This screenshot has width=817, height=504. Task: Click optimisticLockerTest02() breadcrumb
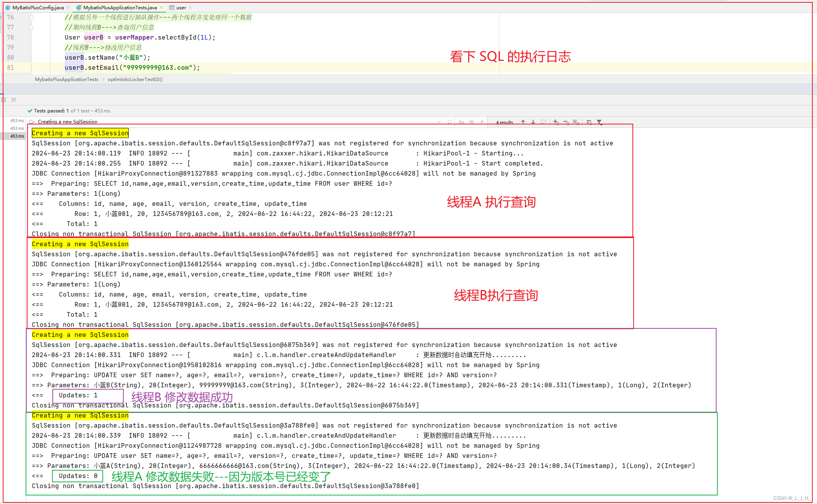135,79
